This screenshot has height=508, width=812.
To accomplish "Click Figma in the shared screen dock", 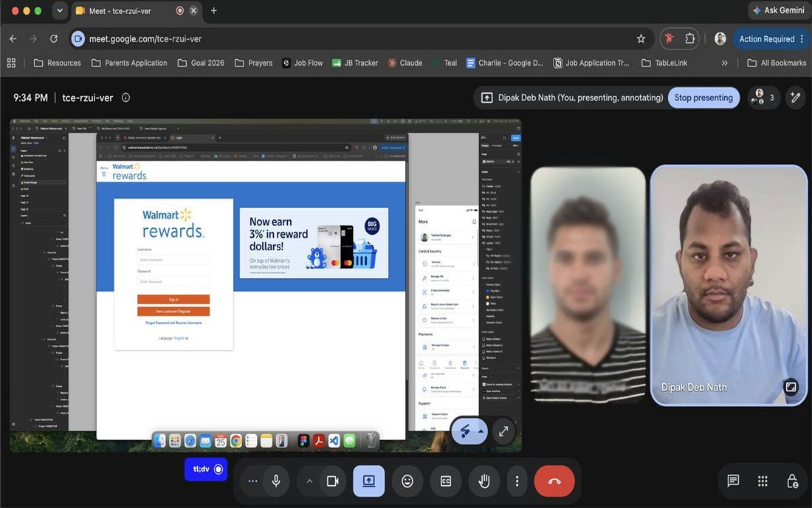I will [303, 441].
